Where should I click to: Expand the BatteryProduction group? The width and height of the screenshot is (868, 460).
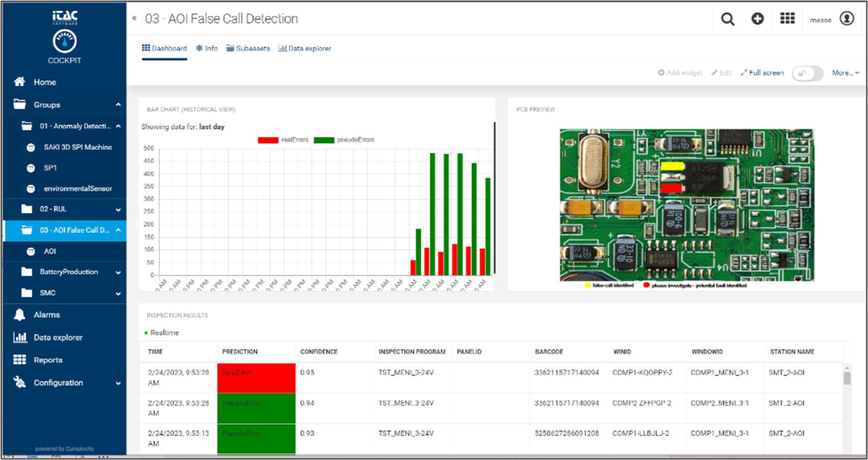click(118, 272)
